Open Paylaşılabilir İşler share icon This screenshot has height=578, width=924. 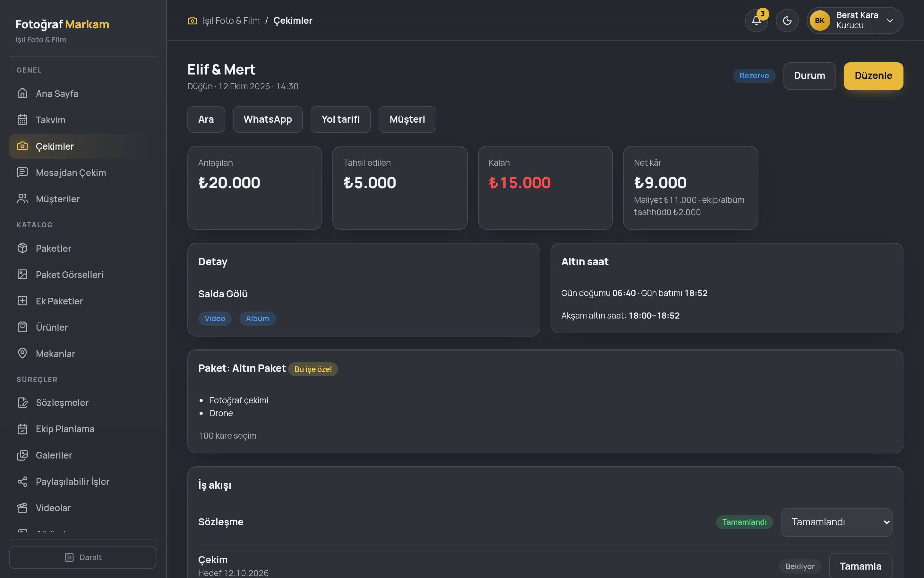click(22, 482)
